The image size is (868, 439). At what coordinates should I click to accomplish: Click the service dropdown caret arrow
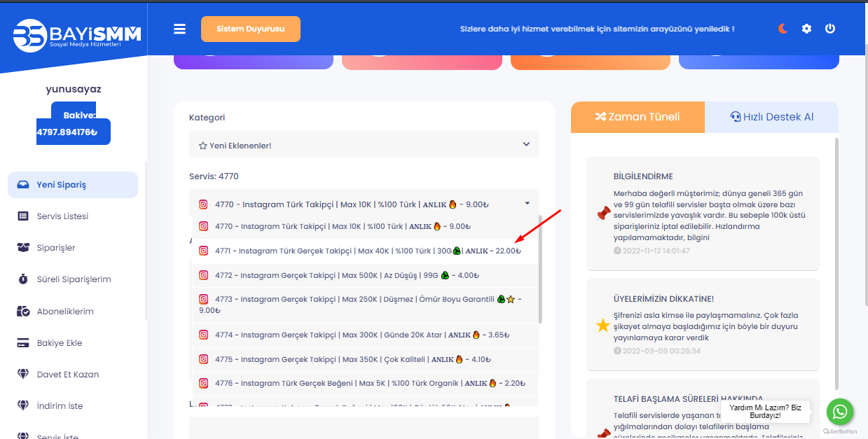(527, 204)
